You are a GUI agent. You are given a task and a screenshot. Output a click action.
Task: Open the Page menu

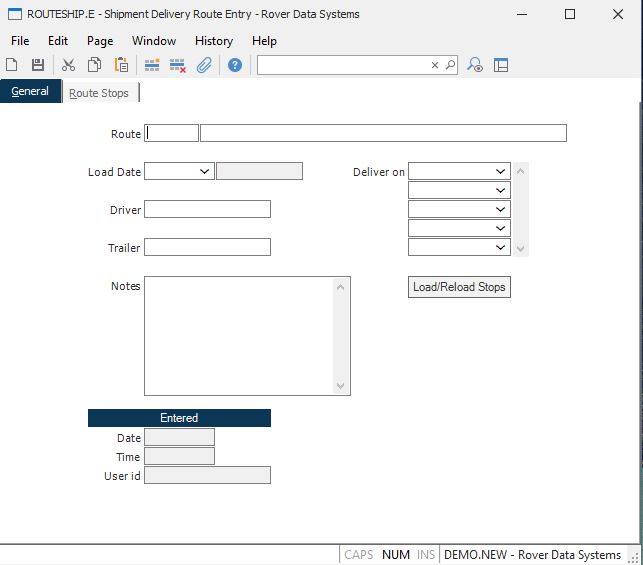[100, 41]
